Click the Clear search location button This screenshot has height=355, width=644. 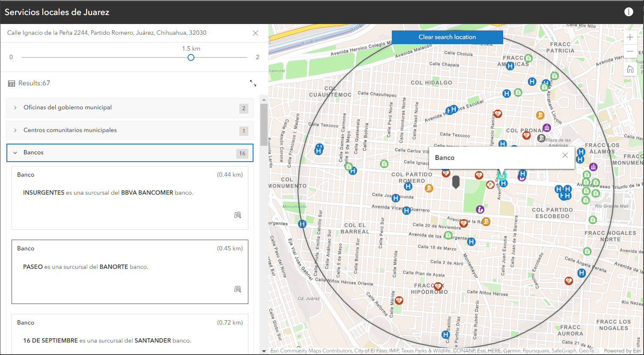pos(447,37)
